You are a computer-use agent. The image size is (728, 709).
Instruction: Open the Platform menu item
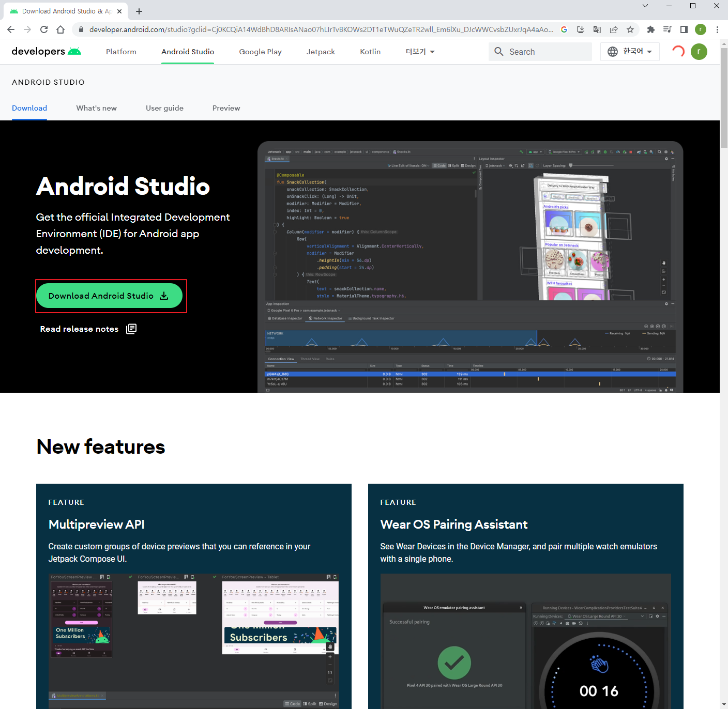point(121,52)
